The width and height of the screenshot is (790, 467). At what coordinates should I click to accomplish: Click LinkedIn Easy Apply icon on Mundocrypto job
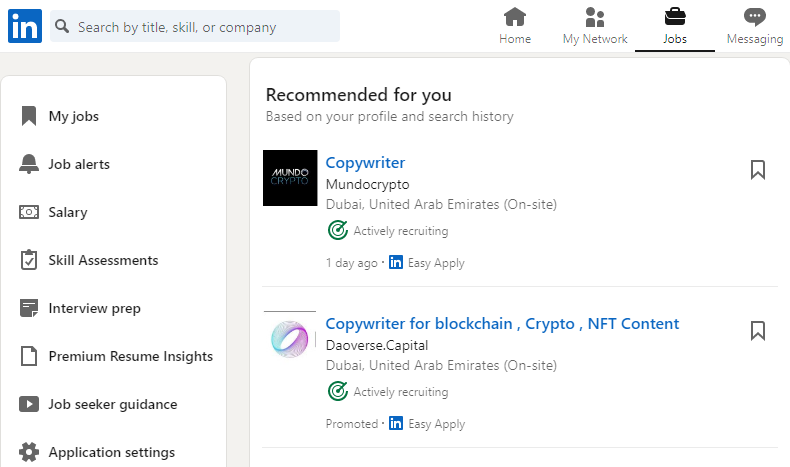click(396, 262)
